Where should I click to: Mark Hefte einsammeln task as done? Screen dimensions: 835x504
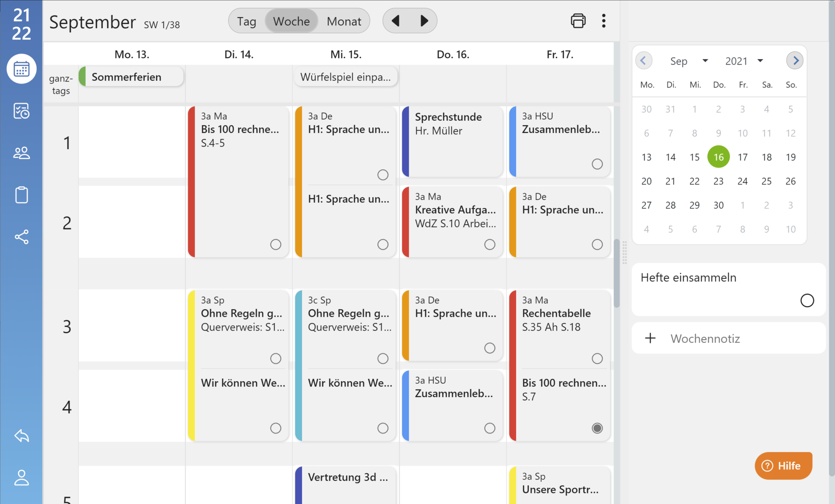807,301
